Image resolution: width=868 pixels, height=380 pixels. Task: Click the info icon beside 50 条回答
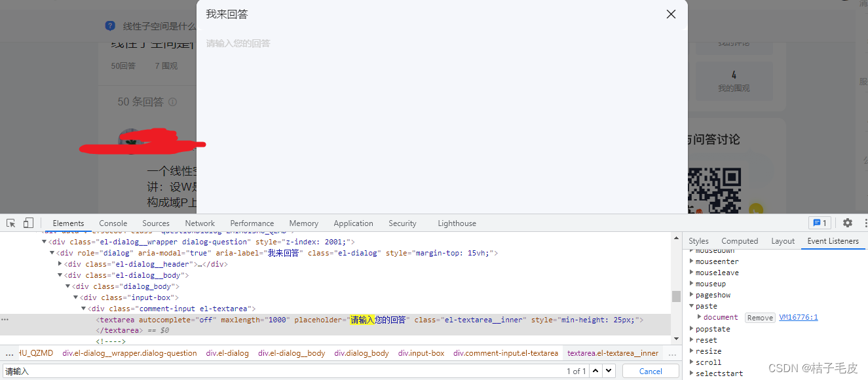click(x=172, y=102)
